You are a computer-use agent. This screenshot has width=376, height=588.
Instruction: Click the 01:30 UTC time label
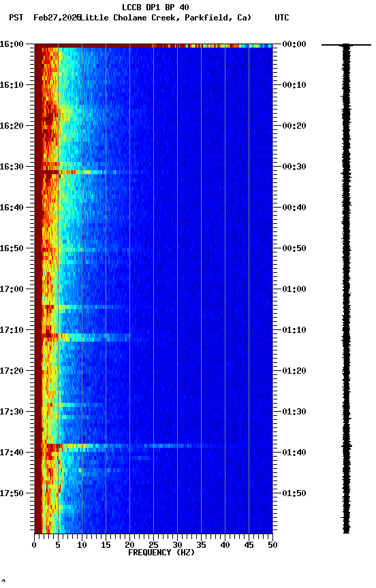294,412
